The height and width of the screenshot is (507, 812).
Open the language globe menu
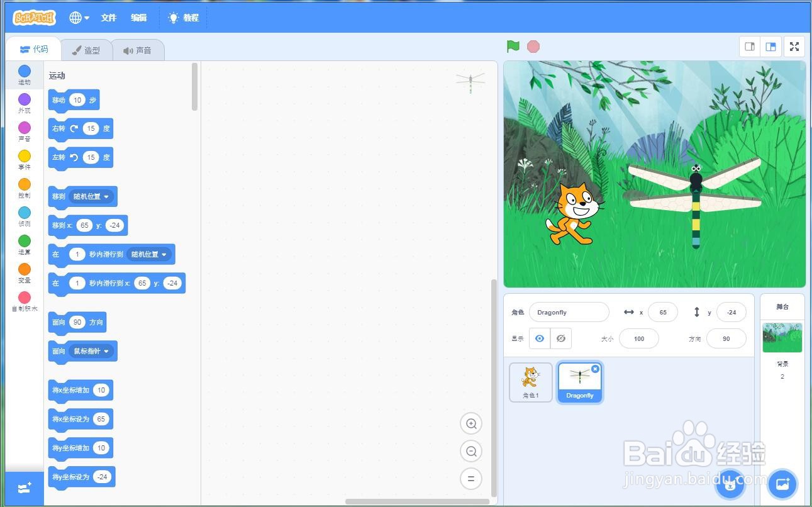pos(79,18)
